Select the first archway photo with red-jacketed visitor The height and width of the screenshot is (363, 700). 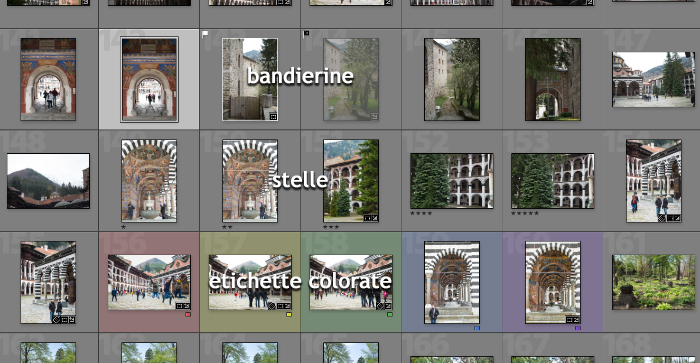tap(48, 79)
